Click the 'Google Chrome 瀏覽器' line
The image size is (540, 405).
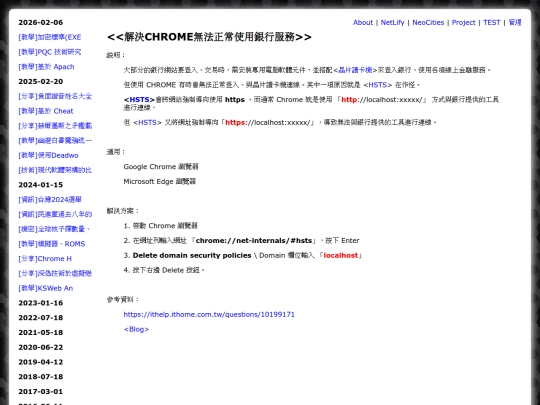click(x=161, y=167)
